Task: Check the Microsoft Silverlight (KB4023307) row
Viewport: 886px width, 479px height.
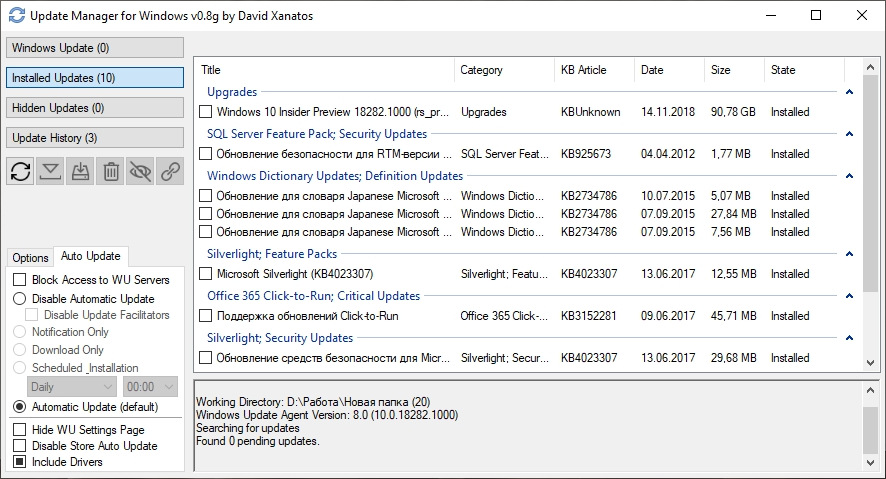Action: point(206,274)
